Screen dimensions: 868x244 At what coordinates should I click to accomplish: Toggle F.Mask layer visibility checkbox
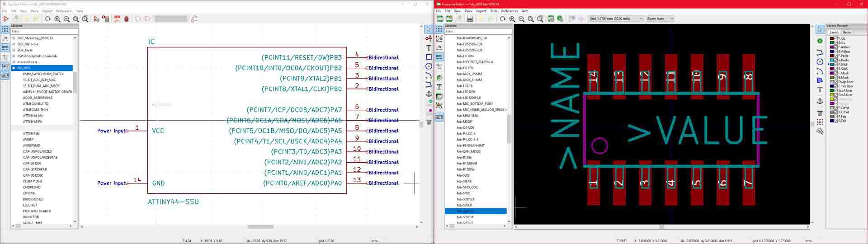pos(836,73)
